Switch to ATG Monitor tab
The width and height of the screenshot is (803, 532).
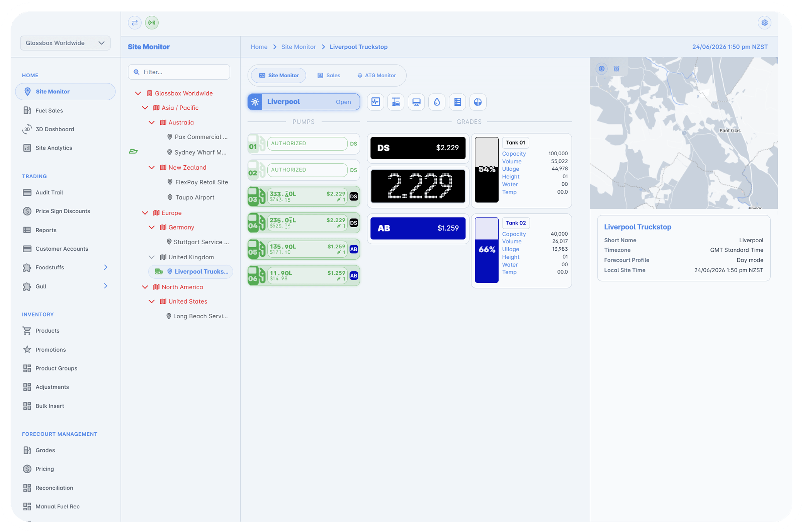pyautogui.click(x=376, y=75)
